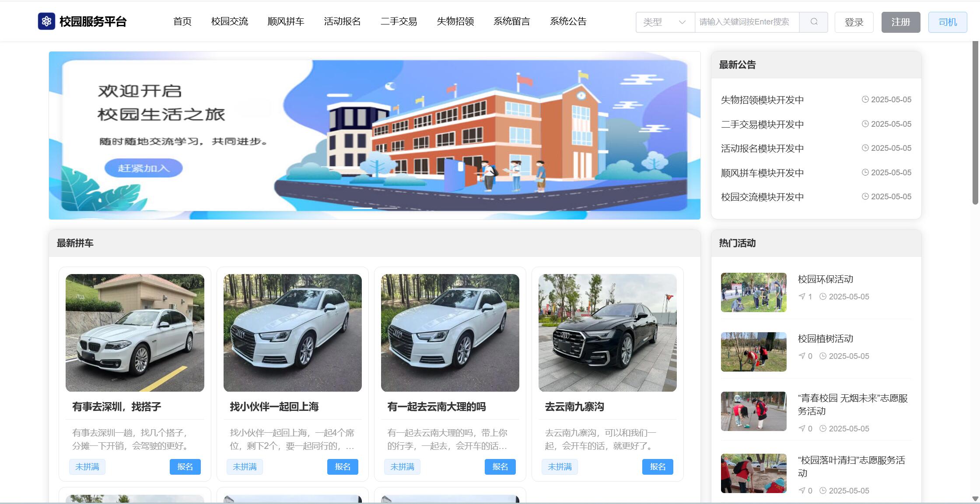This screenshot has width=980, height=504.
Task: Click the campus platform logo icon
Action: coord(46,21)
